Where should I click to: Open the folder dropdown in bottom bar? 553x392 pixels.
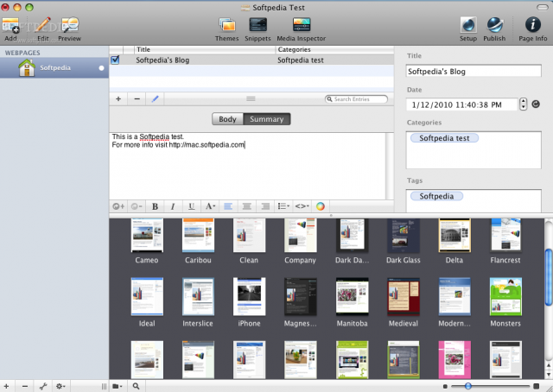pos(118,386)
